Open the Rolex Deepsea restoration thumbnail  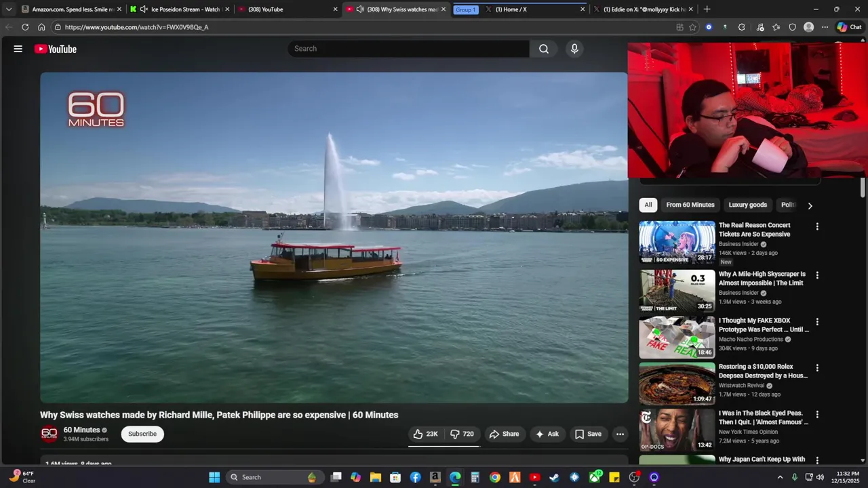pos(677,383)
